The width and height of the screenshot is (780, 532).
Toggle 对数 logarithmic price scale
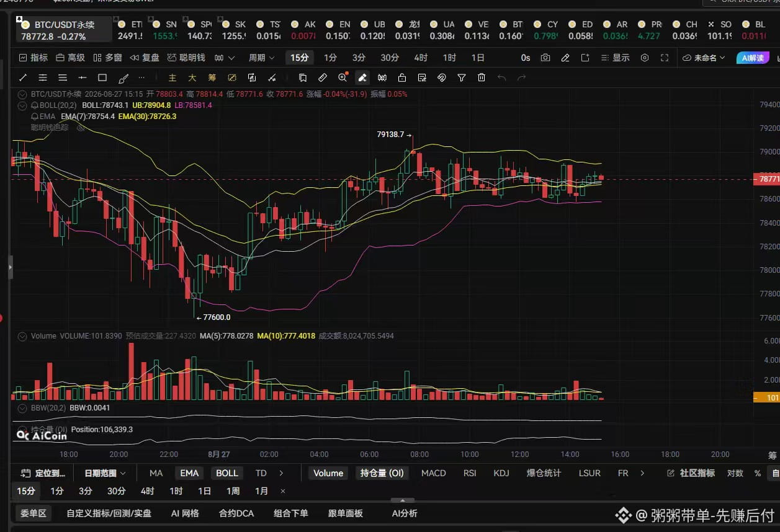735,473
